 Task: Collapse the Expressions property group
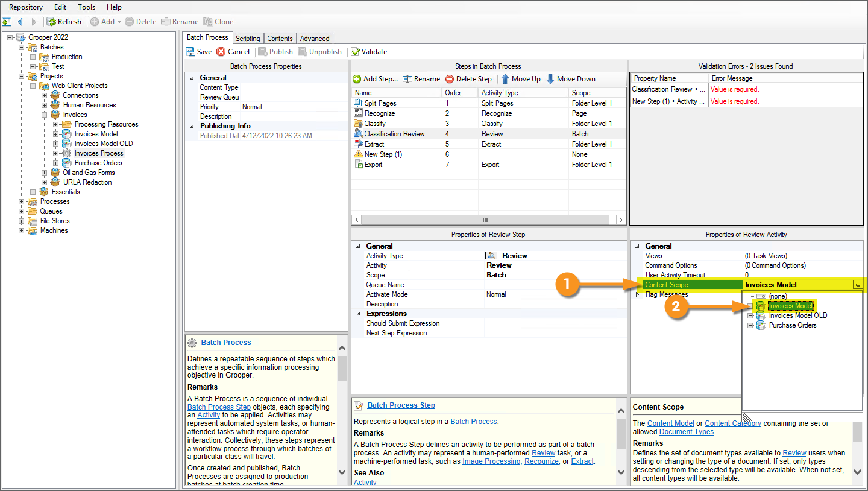coord(359,314)
